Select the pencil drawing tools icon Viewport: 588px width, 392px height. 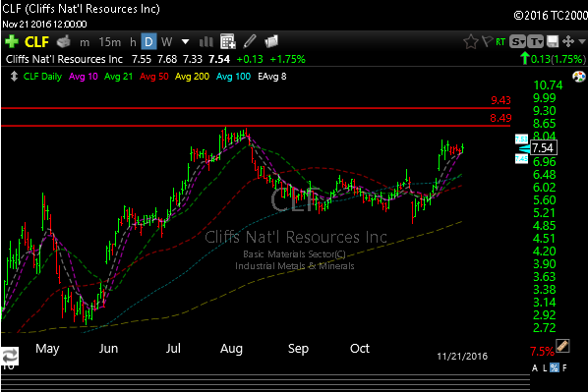click(250, 41)
